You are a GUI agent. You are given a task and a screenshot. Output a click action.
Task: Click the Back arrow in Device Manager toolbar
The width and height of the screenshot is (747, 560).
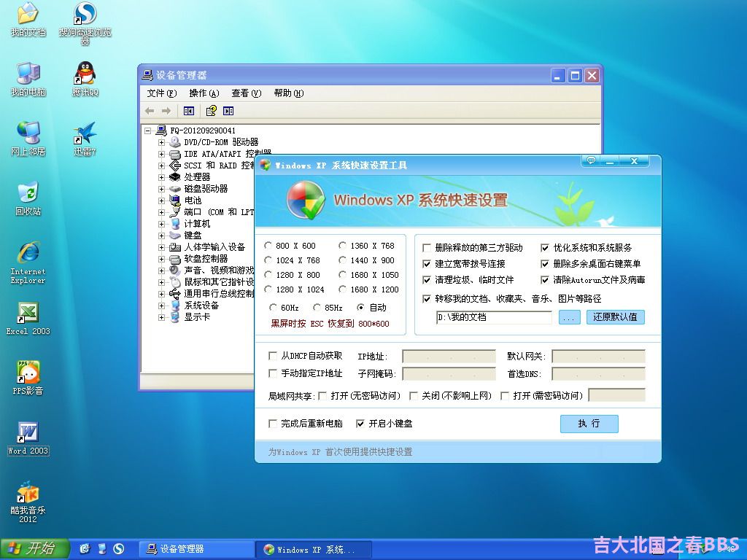150,111
